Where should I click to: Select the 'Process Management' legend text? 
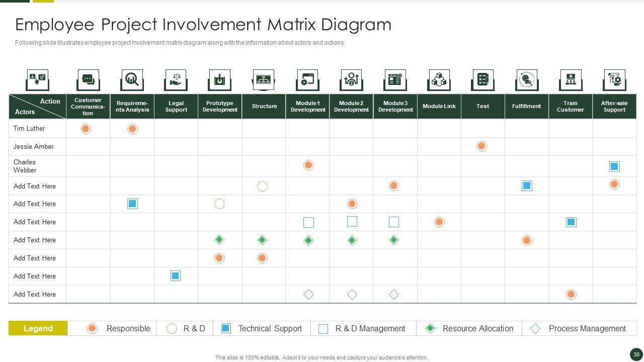587,329
